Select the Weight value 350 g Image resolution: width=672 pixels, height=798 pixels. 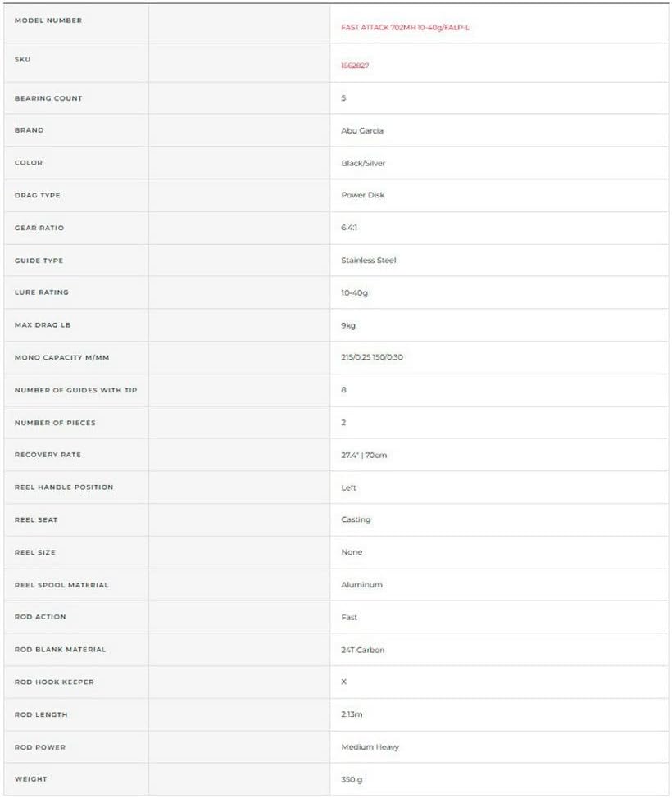pyautogui.click(x=352, y=780)
